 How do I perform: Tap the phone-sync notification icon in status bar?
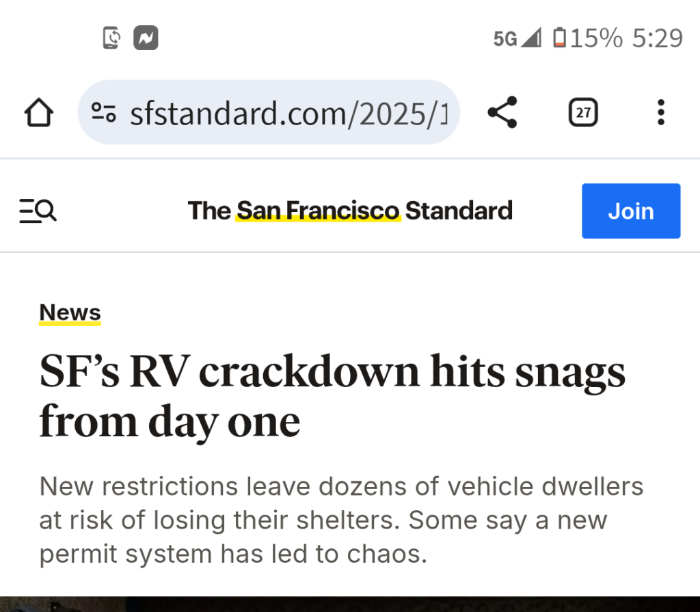tap(112, 38)
